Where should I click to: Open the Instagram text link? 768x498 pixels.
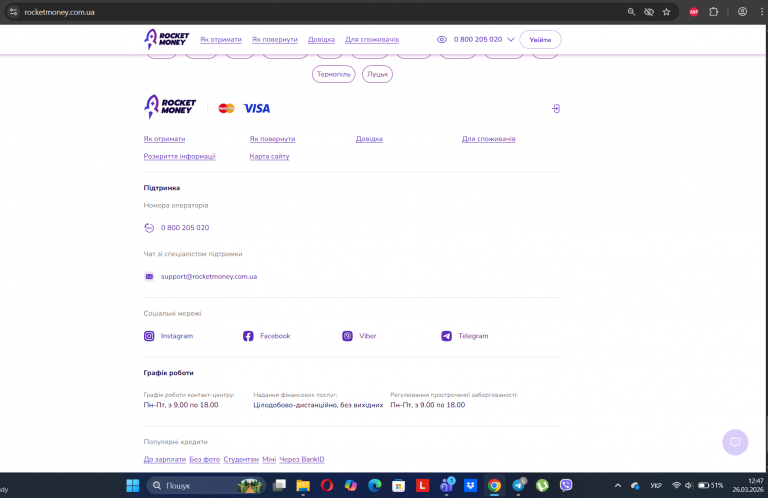[x=177, y=336]
